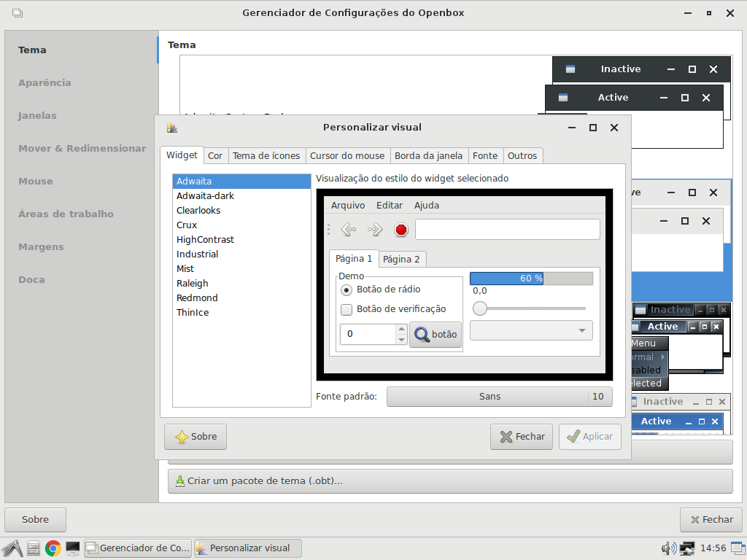This screenshot has height=560, width=747.
Task: Click the volume speaker icon in system tray
Action: point(669,548)
